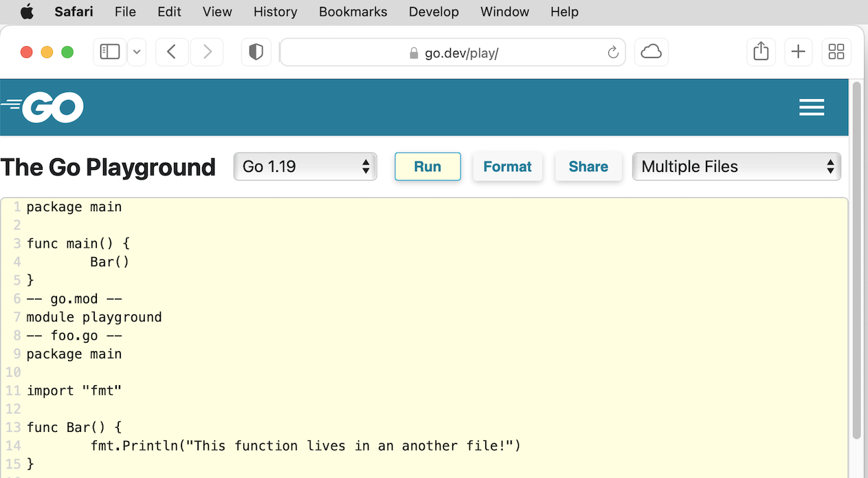
Task: Go back to previous page
Action: (173, 52)
